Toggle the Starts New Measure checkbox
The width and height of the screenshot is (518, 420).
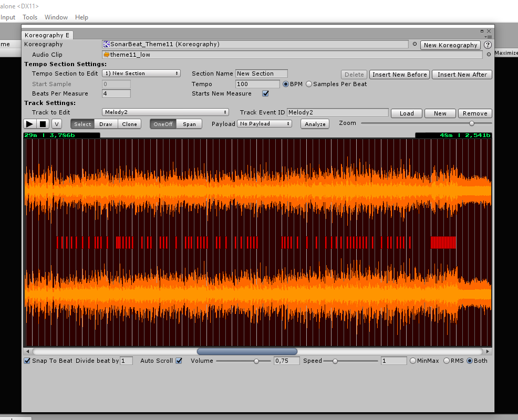pos(265,93)
